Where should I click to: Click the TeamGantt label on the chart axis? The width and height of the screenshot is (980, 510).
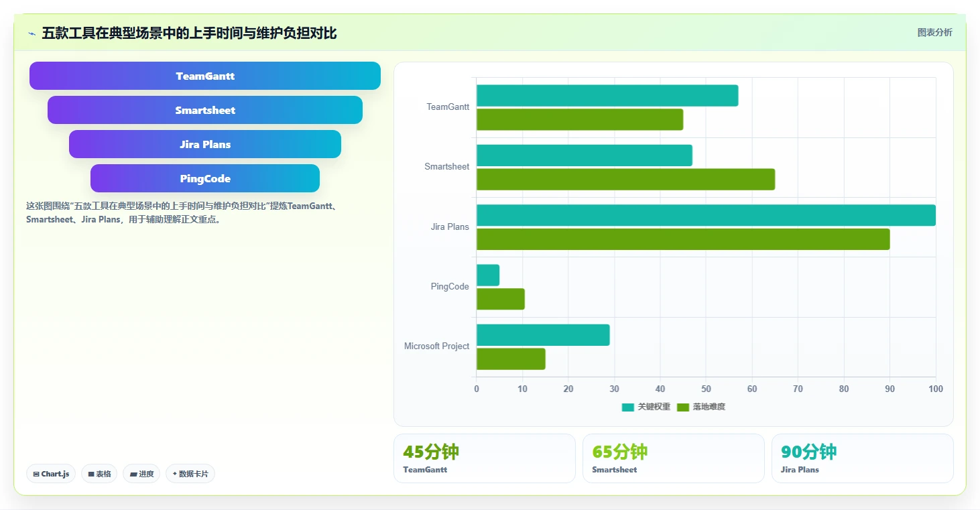click(x=448, y=107)
